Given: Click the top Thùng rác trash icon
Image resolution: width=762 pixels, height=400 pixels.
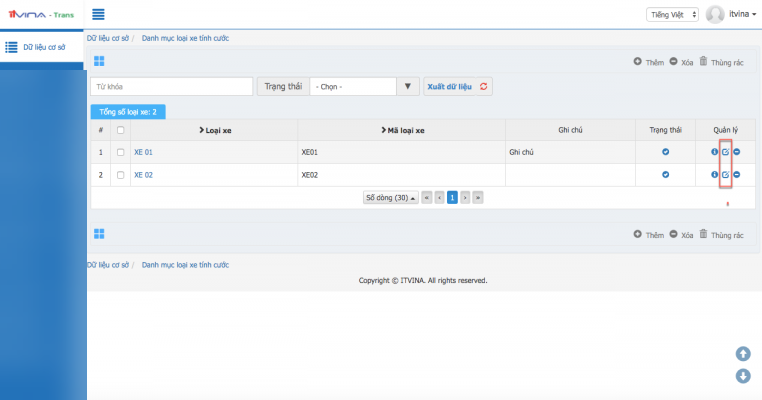Looking at the screenshot, I should (x=704, y=61).
